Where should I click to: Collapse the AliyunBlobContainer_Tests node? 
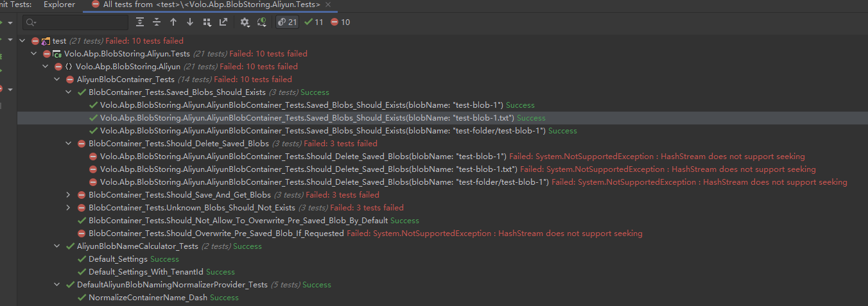57,80
